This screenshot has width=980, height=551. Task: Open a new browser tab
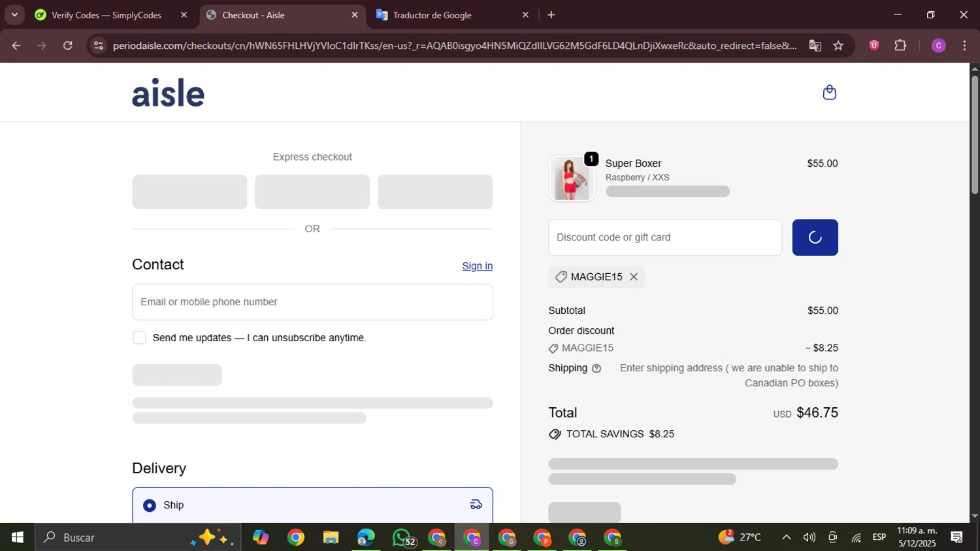tap(551, 15)
